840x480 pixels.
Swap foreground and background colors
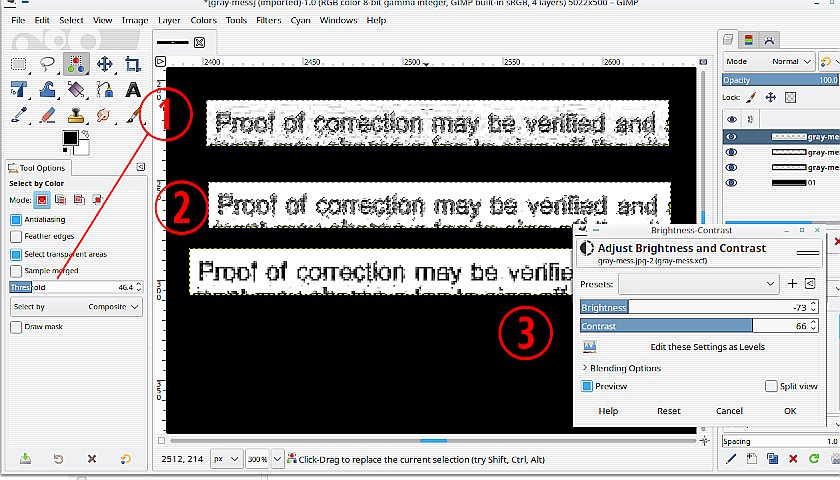click(x=85, y=133)
